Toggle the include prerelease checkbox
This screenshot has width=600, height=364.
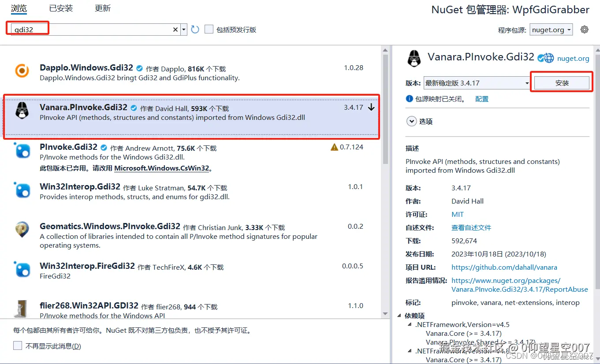tap(209, 30)
